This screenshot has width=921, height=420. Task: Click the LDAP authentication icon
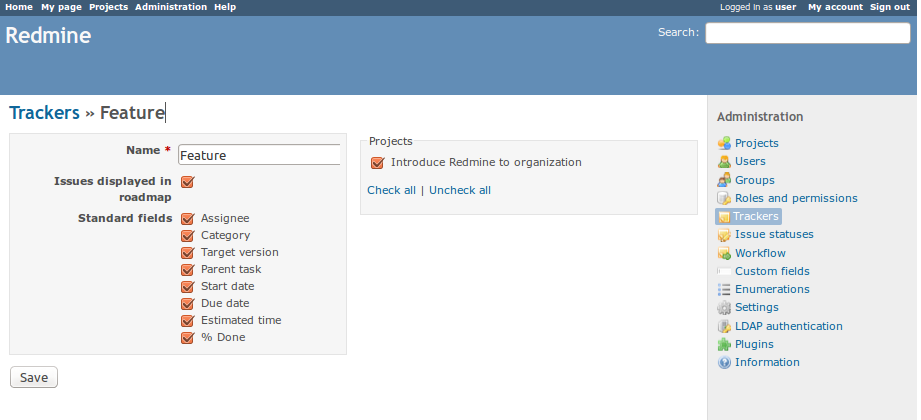pyautogui.click(x=724, y=326)
